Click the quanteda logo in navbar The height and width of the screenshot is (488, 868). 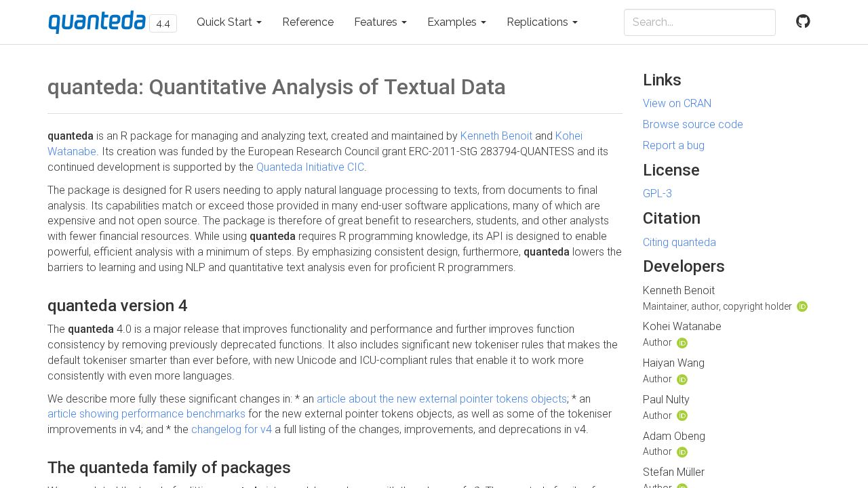point(97,22)
